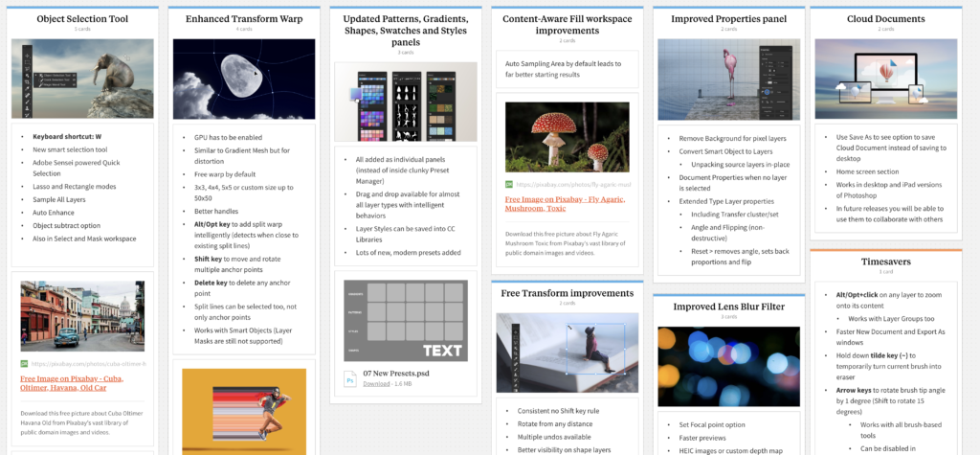Click the 'Faster New Document and Export As windows' bullet
Viewport: 980px width, 455px height.
click(x=891, y=337)
